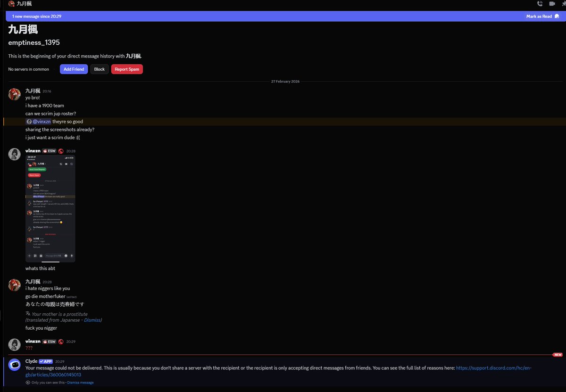Click red globe badge on 20:29 vinxzn message

(x=61, y=342)
